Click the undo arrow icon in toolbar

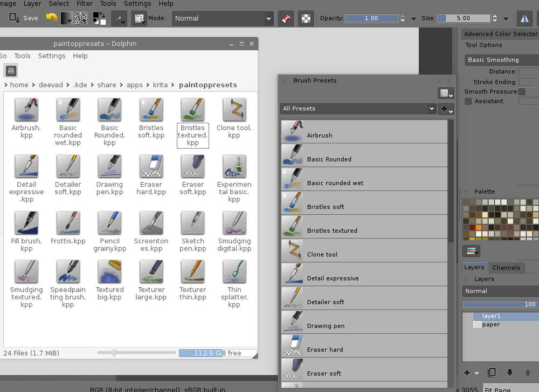(51, 18)
